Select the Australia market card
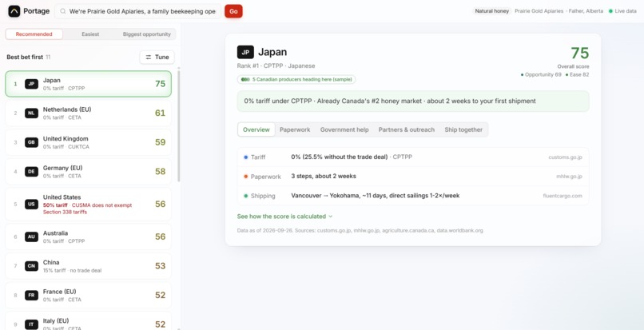Screen dimensions: 644x330 click(x=89, y=237)
